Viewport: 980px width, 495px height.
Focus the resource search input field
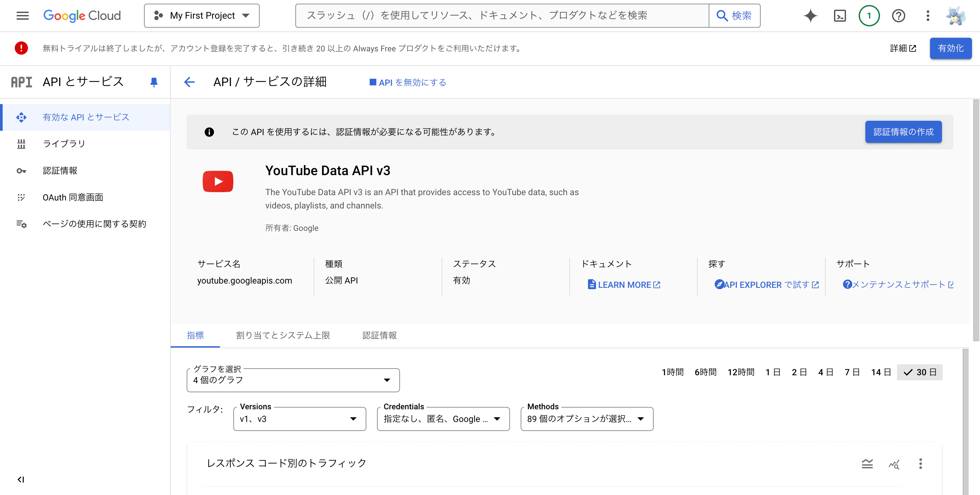502,16
